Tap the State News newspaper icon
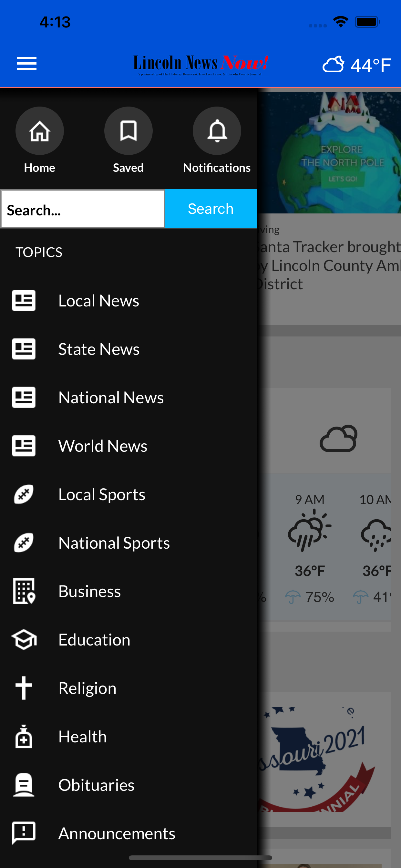Image resolution: width=401 pixels, height=868 pixels. [x=24, y=349]
